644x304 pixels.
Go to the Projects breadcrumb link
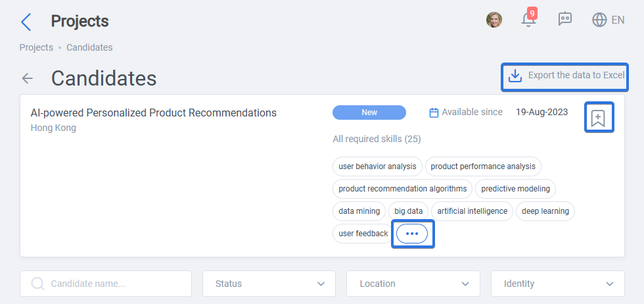pyautogui.click(x=36, y=47)
